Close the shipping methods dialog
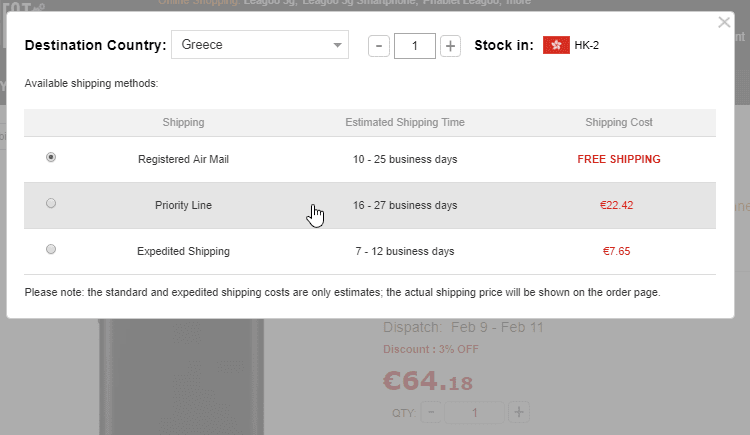This screenshot has height=435, width=750. (724, 22)
